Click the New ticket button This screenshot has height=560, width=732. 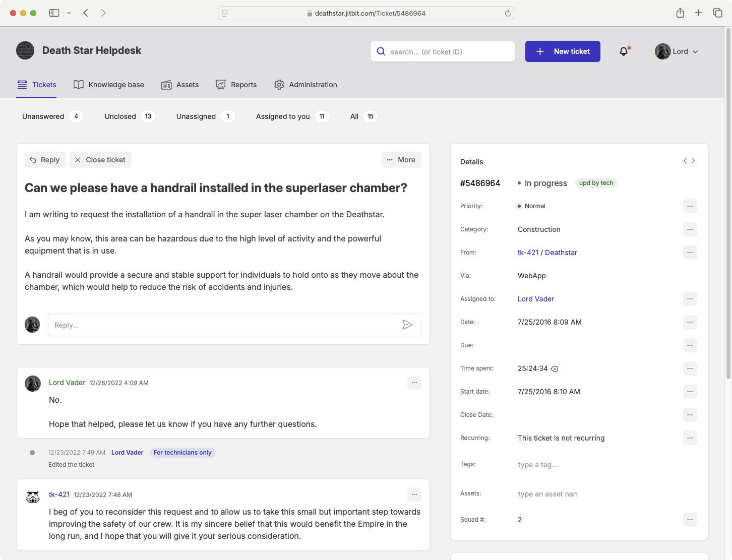click(x=563, y=51)
